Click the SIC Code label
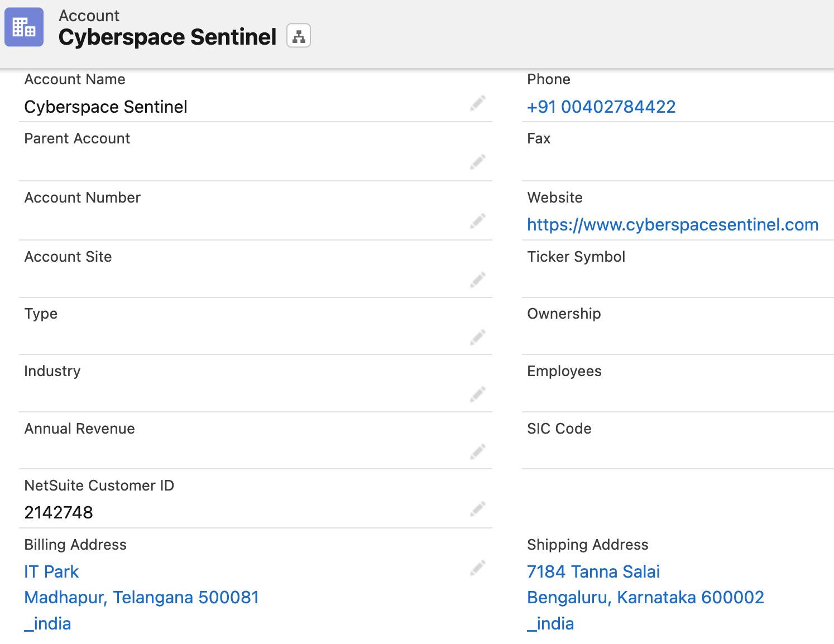834x644 pixels. pyautogui.click(x=559, y=429)
